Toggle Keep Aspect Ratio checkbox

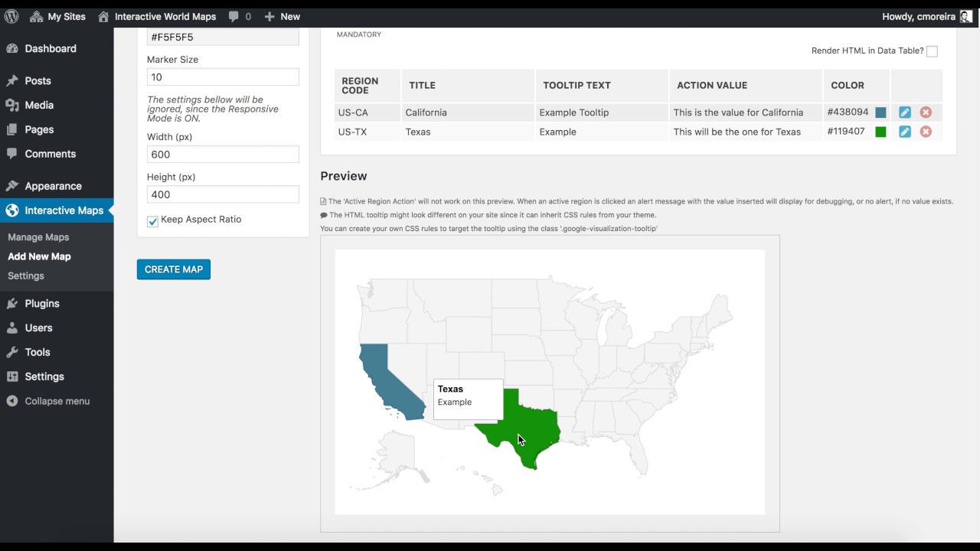(x=152, y=221)
